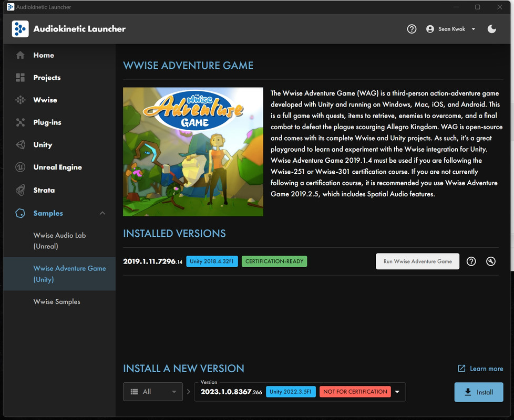This screenshot has height=420, width=514.
Task: Click the Audiokinetic Launcher logo icon
Action: click(20, 29)
